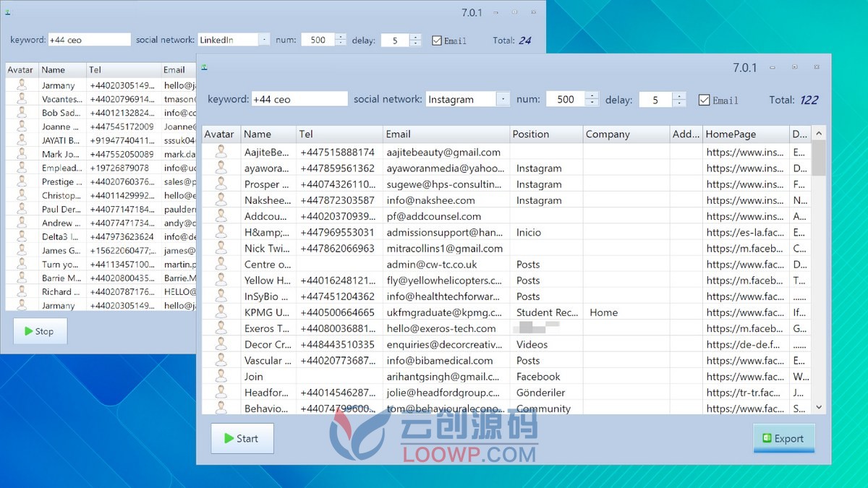Click the vertical scrollbar thumb in results table
This screenshot has height=488, width=868.
(819, 158)
